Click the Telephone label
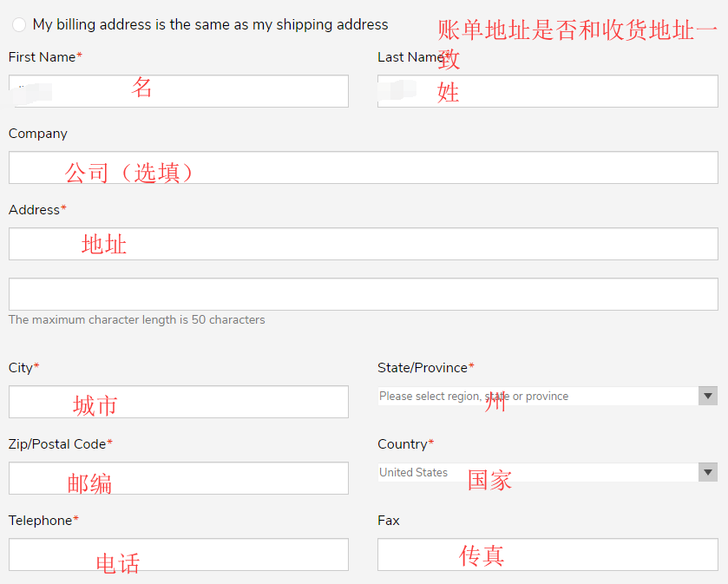This screenshot has height=584, width=728. pyautogui.click(x=43, y=521)
